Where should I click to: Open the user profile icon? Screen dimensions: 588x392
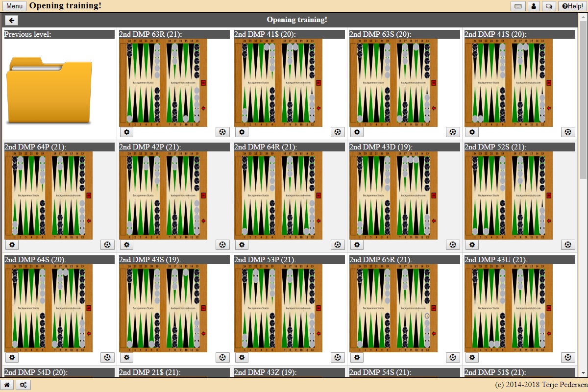click(534, 6)
